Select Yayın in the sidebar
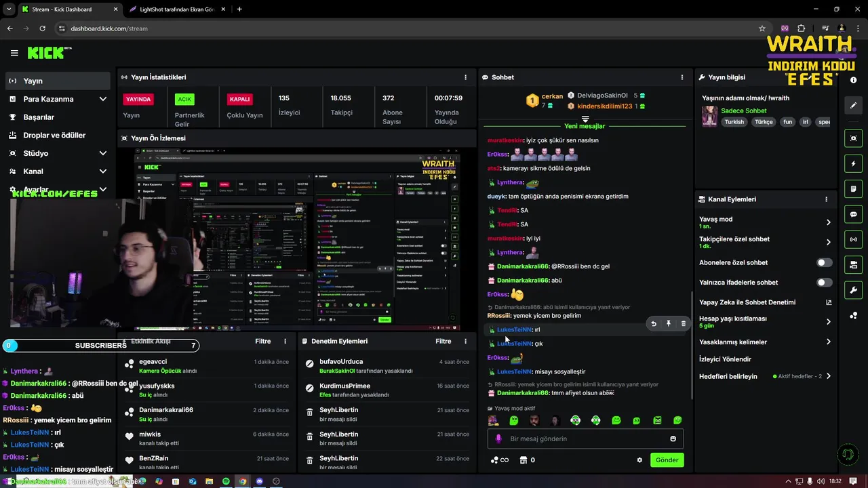 pyautogui.click(x=57, y=81)
